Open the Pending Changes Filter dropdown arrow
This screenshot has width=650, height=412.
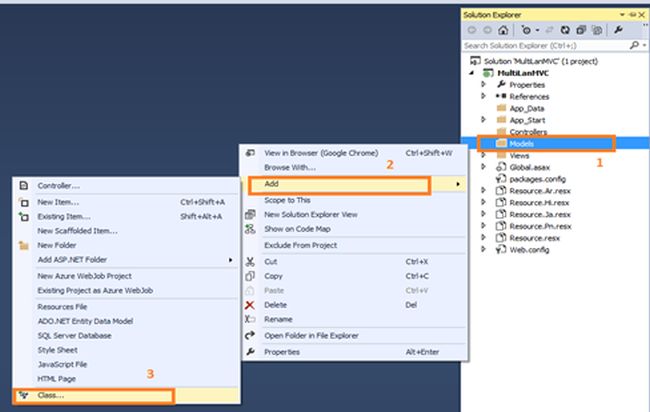tap(537, 30)
